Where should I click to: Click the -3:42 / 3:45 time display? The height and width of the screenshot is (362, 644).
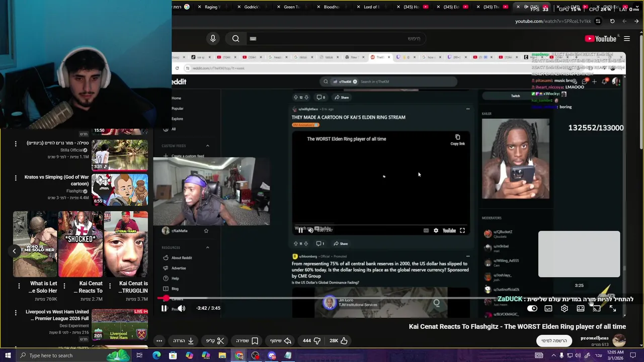click(208, 308)
